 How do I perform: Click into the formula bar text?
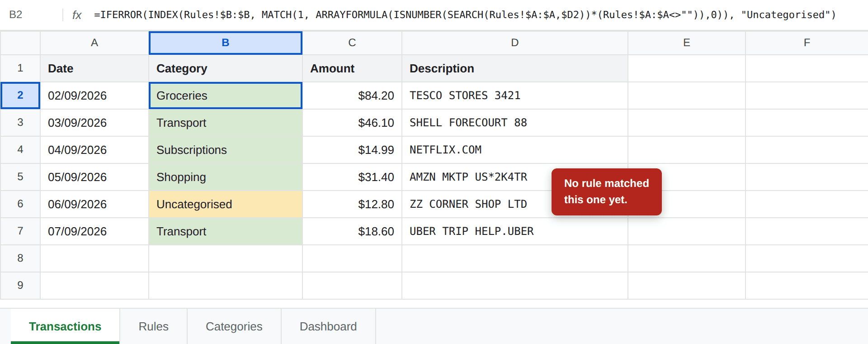pos(465,14)
